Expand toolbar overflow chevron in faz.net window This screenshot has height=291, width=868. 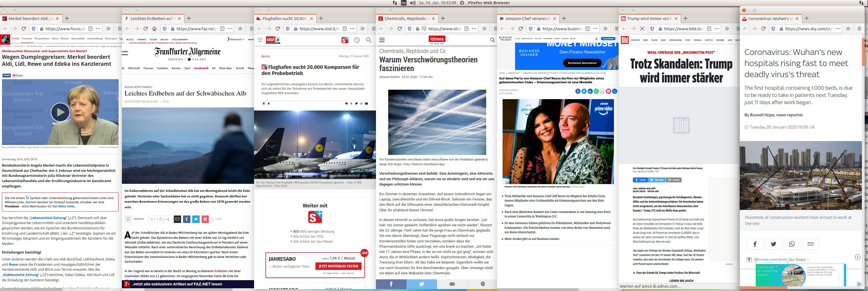click(x=240, y=29)
